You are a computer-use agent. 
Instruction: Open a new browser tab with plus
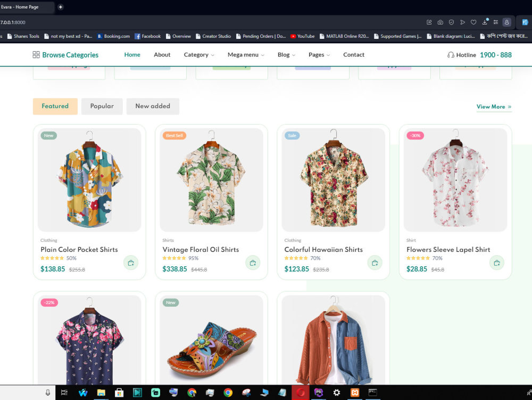click(x=61, y=7)
